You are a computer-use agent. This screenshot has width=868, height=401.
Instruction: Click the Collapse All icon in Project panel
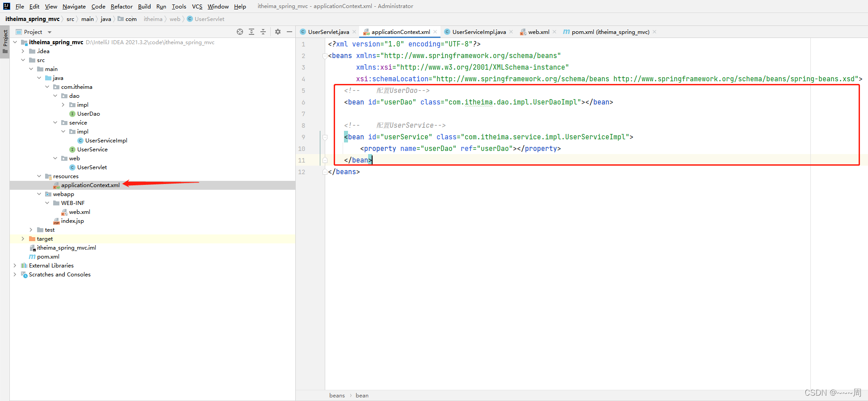(x=263, y=32)
